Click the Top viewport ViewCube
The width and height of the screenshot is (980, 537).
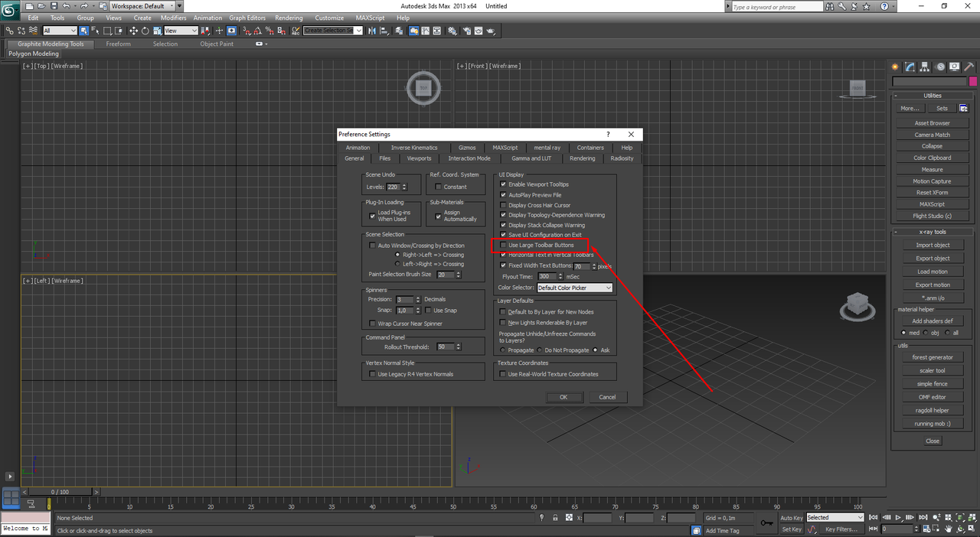[x=423, y=89]
